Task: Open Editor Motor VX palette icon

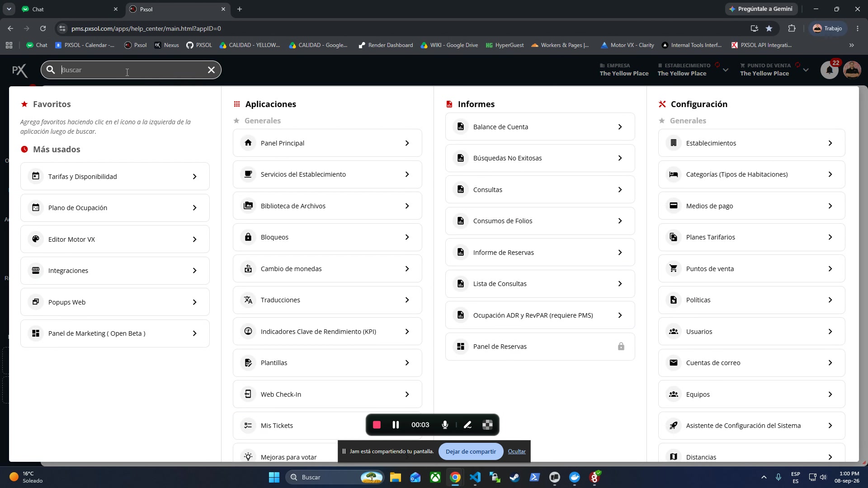Action: coord(36,239)
